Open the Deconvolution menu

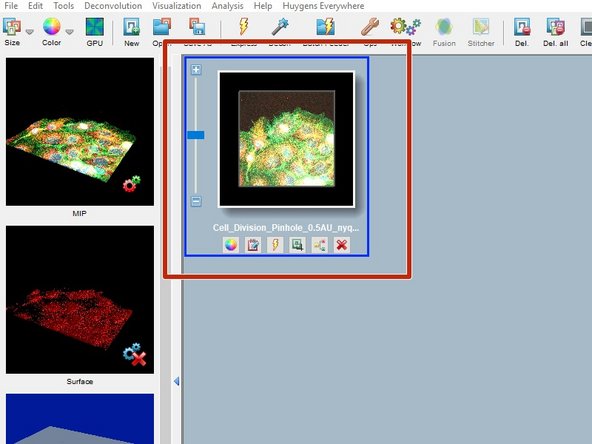pos(113,6)
